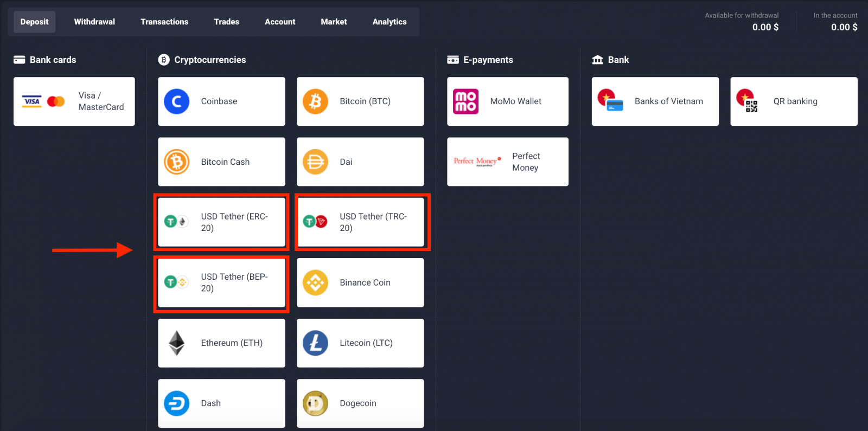868x431 pixels.
Task: Choose Perfect Money label text
Action: 526,162
